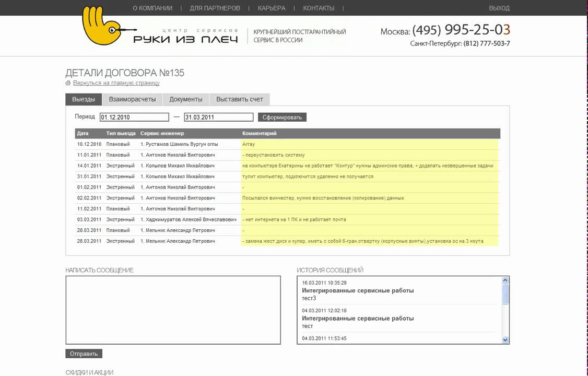Click Вернуться на главную страницу link
Image resolution: width=588 pixels, height=376 pixels.
click(116, 83)
